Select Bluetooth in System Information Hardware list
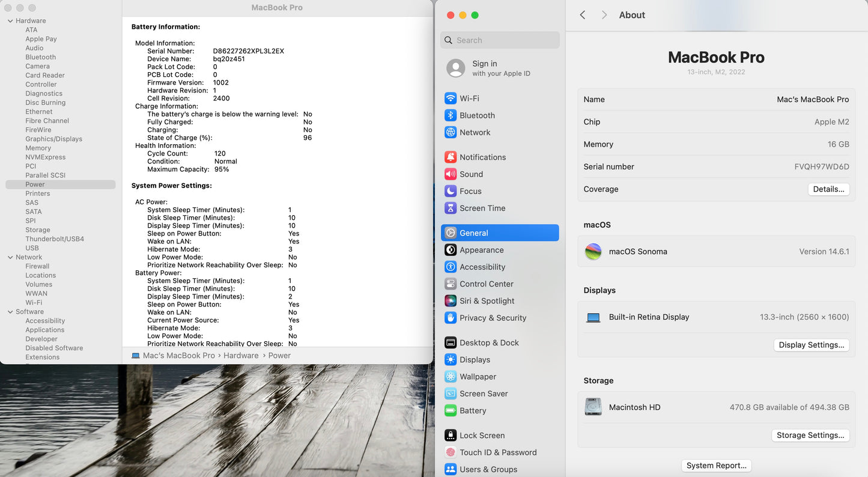Viewport: 868px width, 477px height. coord(40,57)
